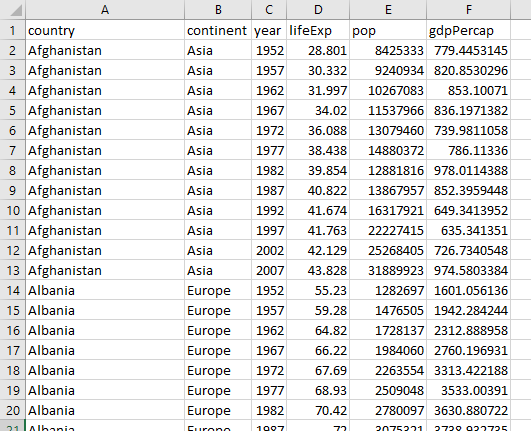Select cell with lifeExp 38.438
531x431 pixels.
(318, 150)
